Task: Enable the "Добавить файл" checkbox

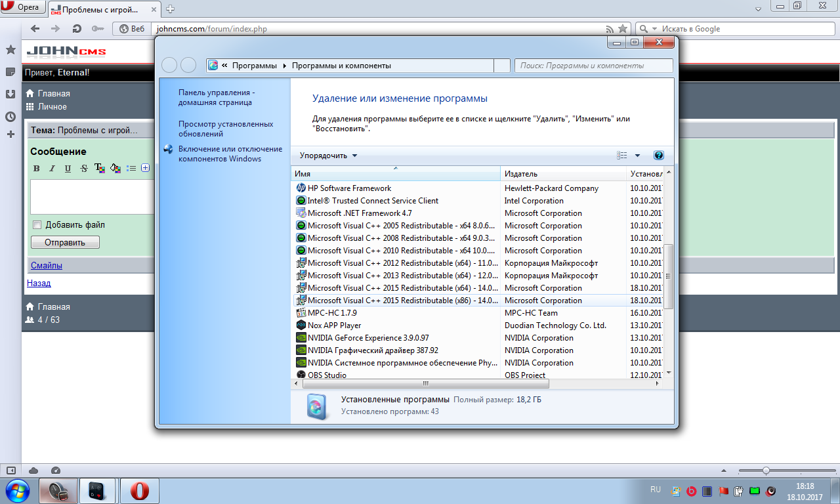Action: point(37,225)
